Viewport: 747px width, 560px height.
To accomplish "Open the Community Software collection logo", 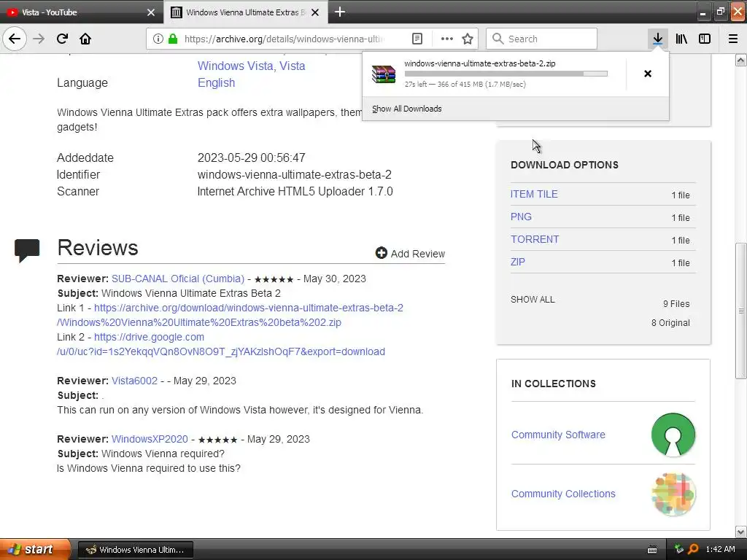I will pyautogui.click(x=673, y=435).
